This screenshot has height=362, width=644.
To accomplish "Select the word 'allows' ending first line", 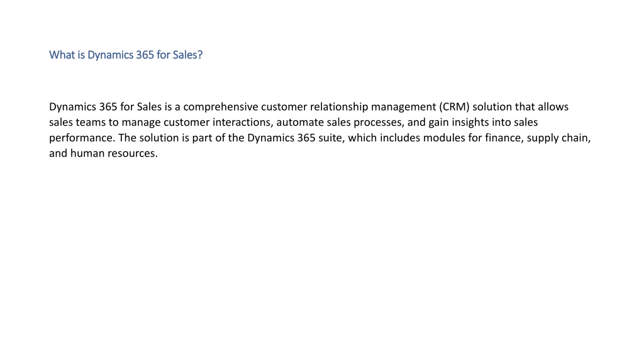I will 553,107.
